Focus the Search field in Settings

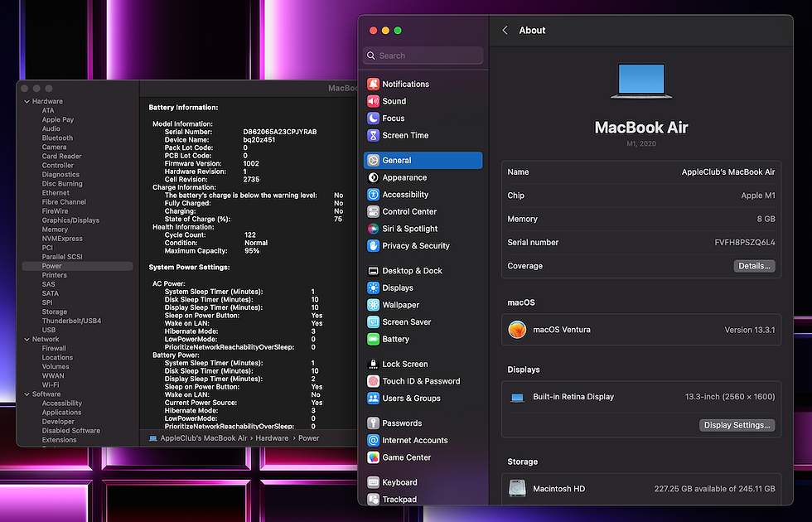(x=423, y=56)
